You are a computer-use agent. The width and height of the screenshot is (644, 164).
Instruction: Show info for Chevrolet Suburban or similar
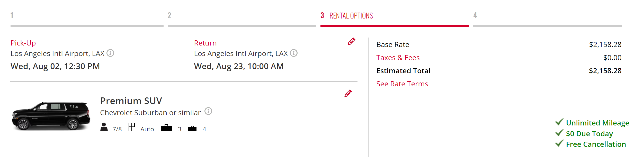click(x=208, y=111)
